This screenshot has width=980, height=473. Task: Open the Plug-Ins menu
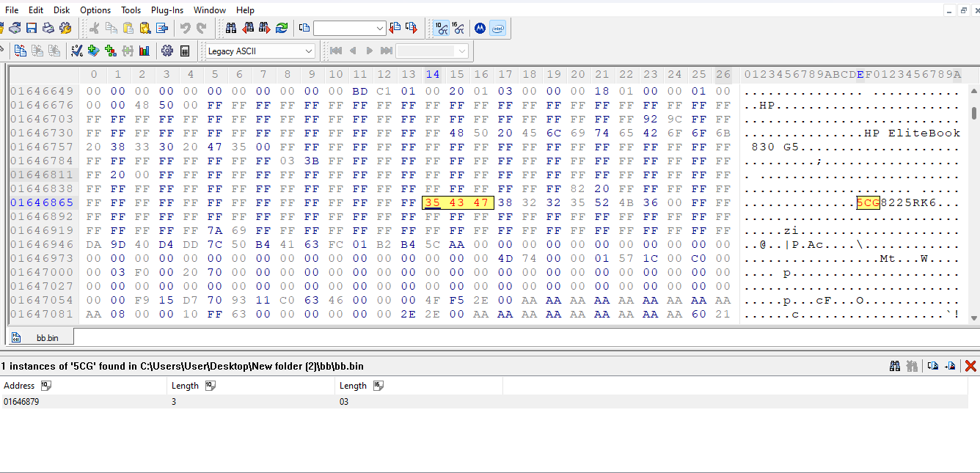coord(167,10)
